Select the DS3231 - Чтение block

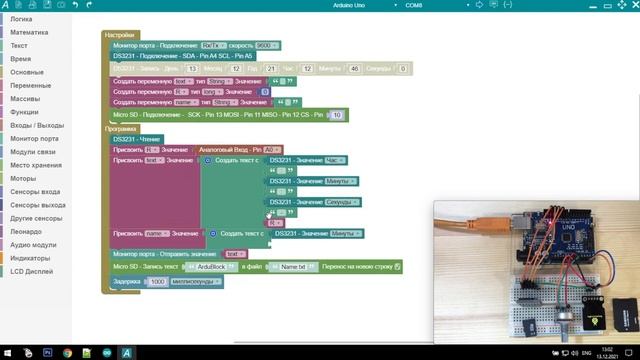coord(137,140)
